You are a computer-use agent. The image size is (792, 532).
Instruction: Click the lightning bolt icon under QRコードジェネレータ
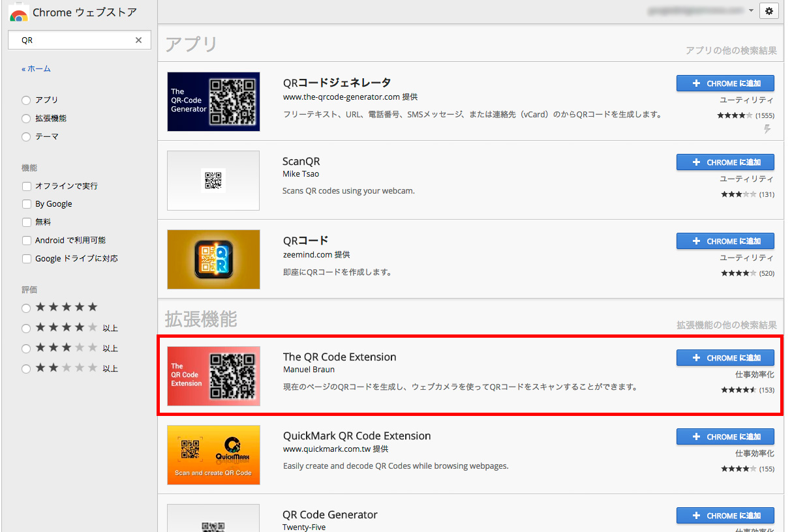[767, 129]
